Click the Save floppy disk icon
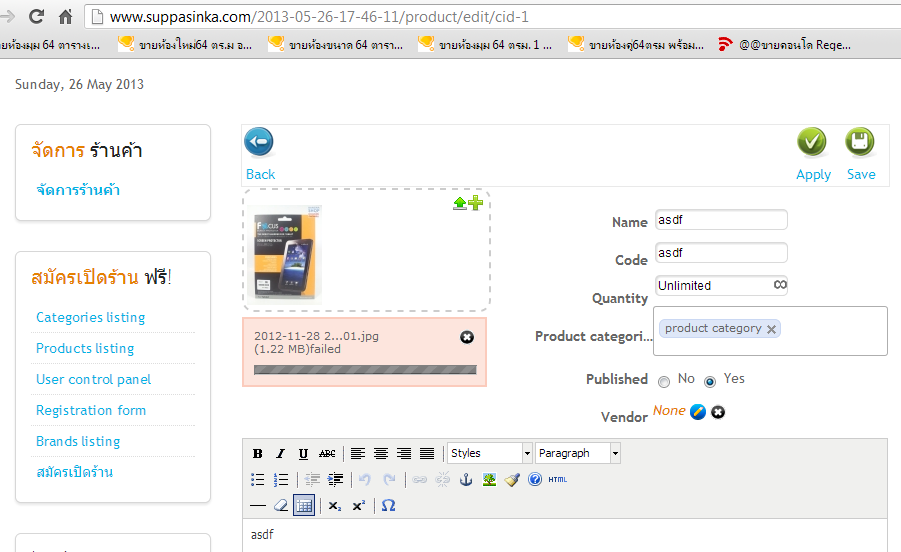901x552 pixels. click(860, 142)
